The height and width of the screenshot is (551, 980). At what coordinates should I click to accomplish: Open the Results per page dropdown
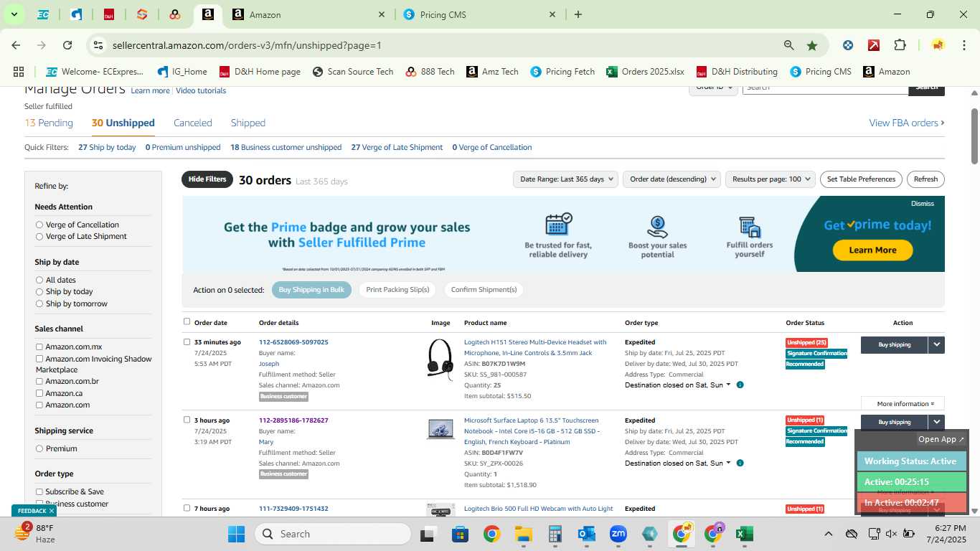(x=771, y=179)
